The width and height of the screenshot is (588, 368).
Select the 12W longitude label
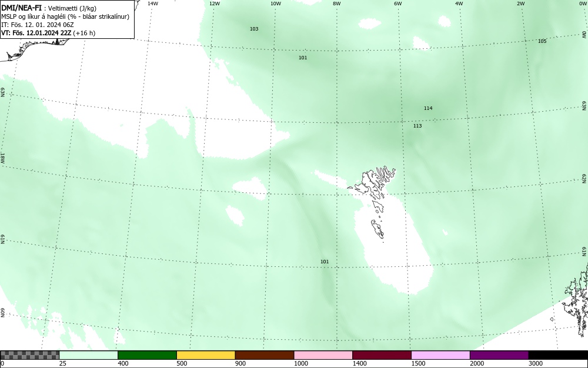click(214, 4)
